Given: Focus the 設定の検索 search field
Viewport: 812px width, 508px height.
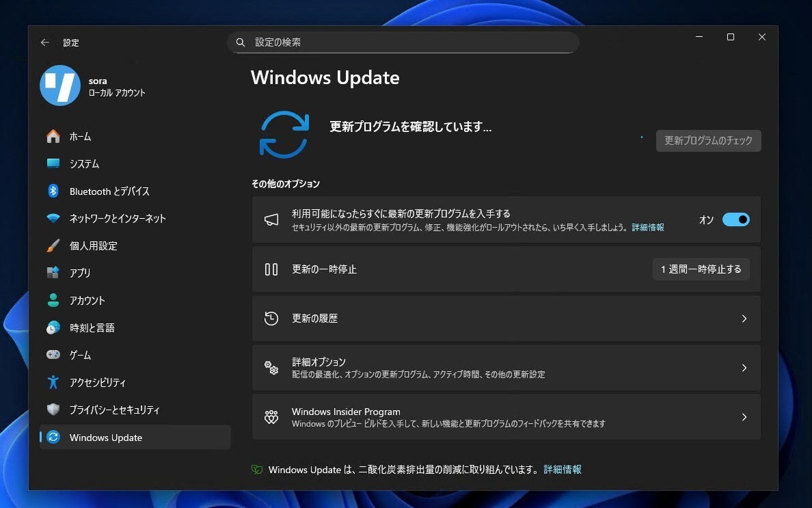Looking at the screenshot, I should click(403, 42).
